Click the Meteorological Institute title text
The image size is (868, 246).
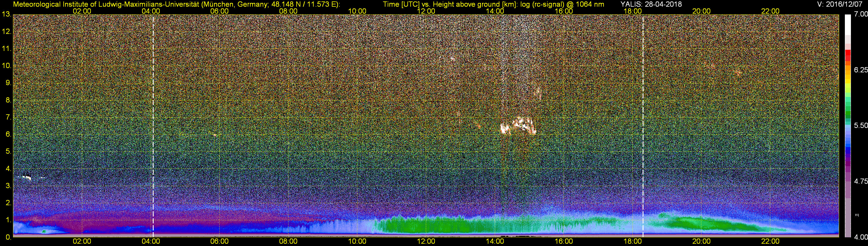pos(176,4)
